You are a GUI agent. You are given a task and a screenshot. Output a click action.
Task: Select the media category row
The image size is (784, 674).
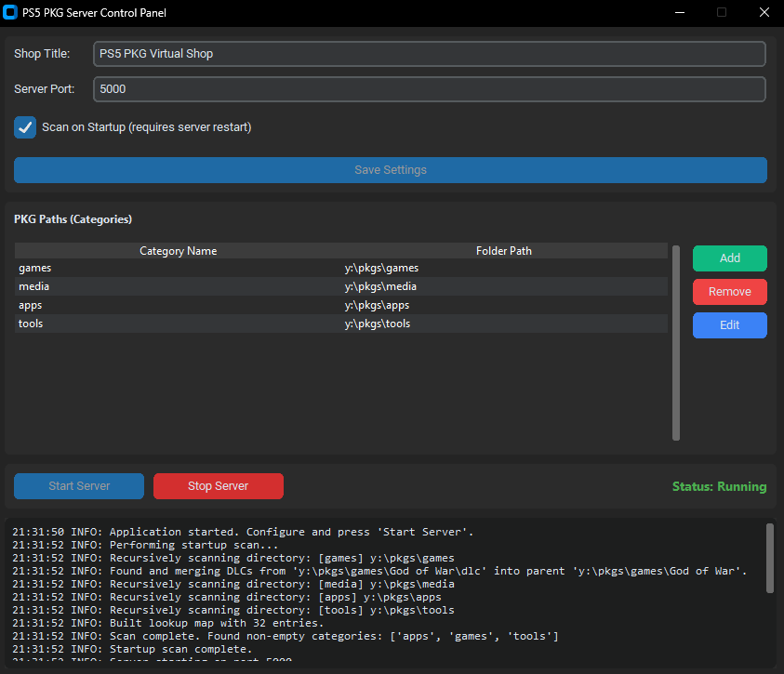click(340, 286)
